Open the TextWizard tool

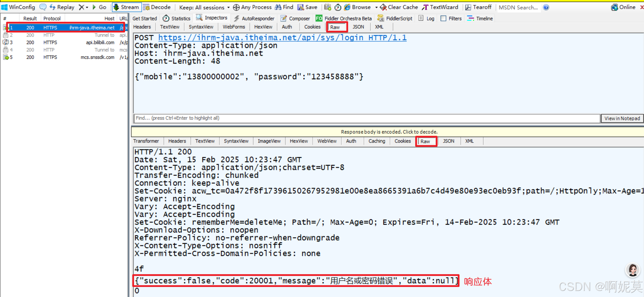(x=440, y=7)
